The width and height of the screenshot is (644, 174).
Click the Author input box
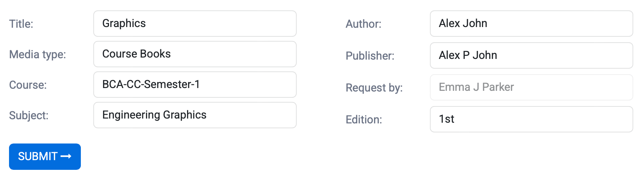[x=531, y=24]
